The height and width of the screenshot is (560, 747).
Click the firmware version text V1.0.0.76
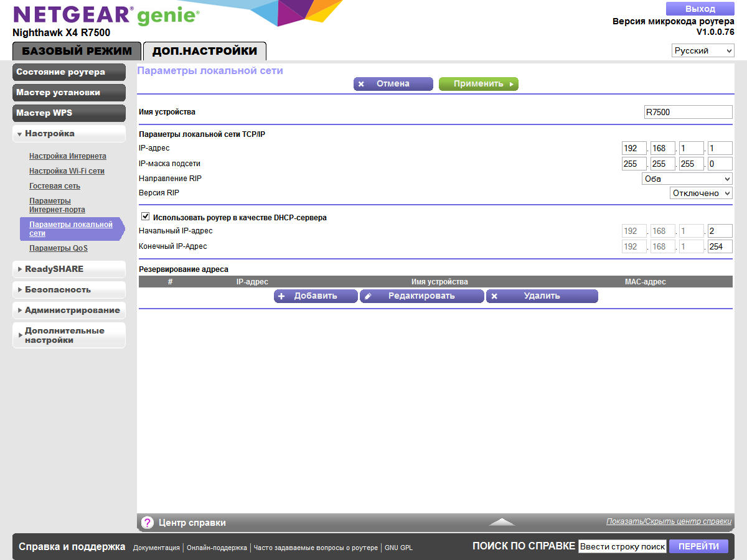tap(715, 32)
